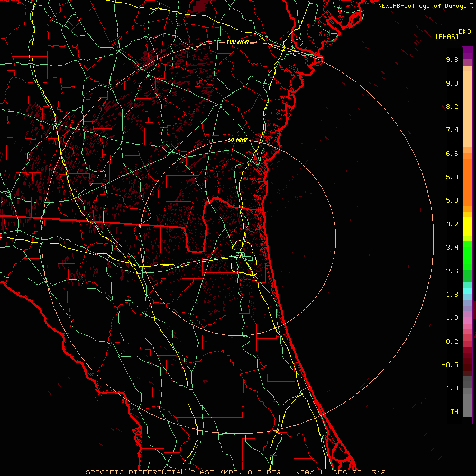Click the 9.0 scale value
This screenshot has height=476, width=476.
452,83
